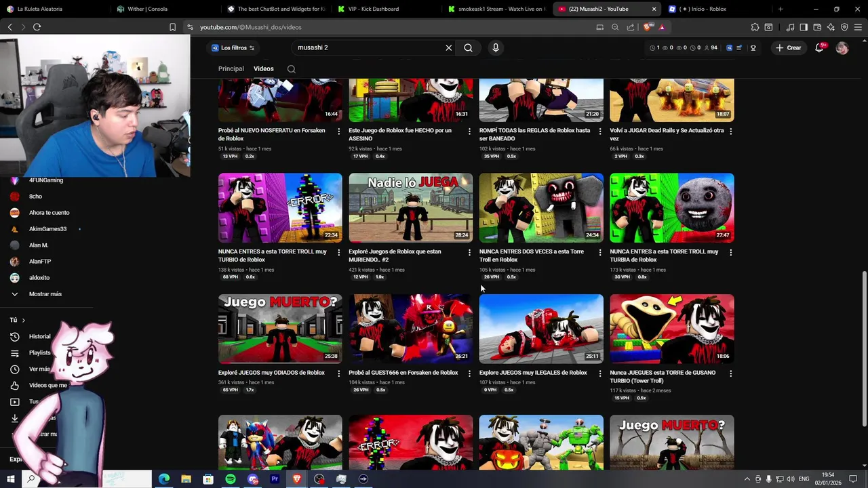Screen dimensions: 868x488
Task: Reload the page with the refresh icon
Action: [37, 27]
